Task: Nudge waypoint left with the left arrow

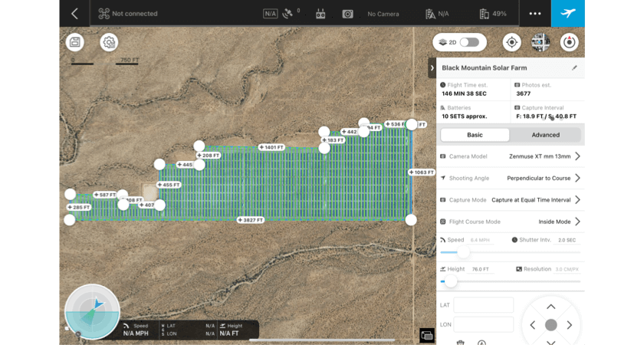Action: (533, 325)
